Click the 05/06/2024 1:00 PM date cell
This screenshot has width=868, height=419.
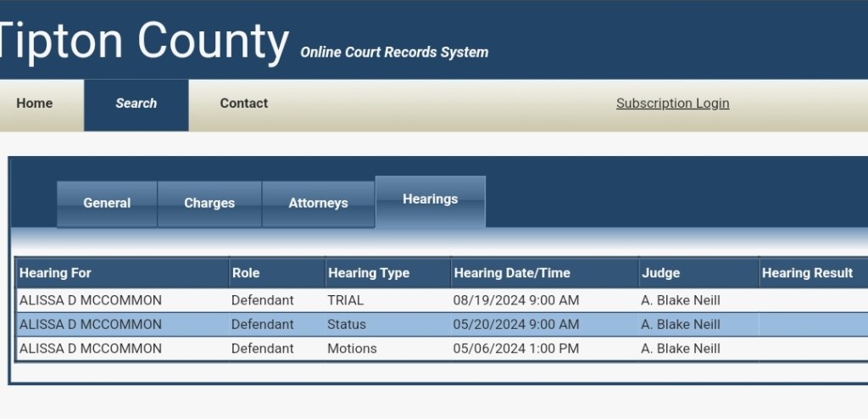click(516, 349)
